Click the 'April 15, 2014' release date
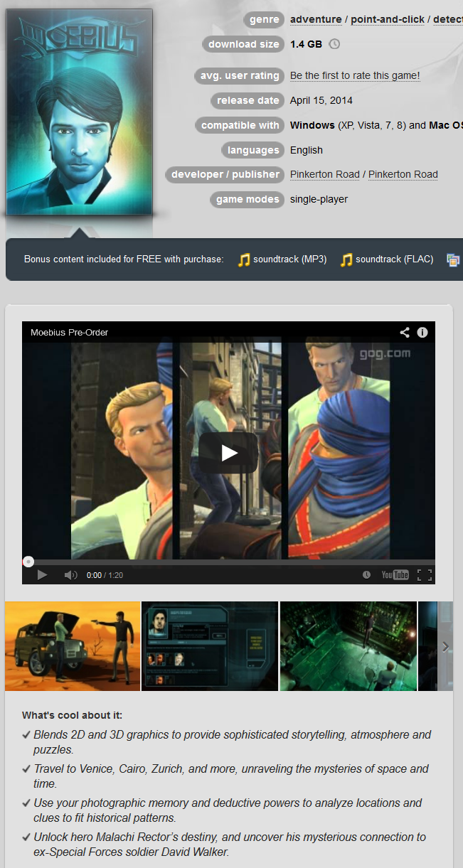Image resolution: width=463 pixels, height=868 pixels. [321, 100]
